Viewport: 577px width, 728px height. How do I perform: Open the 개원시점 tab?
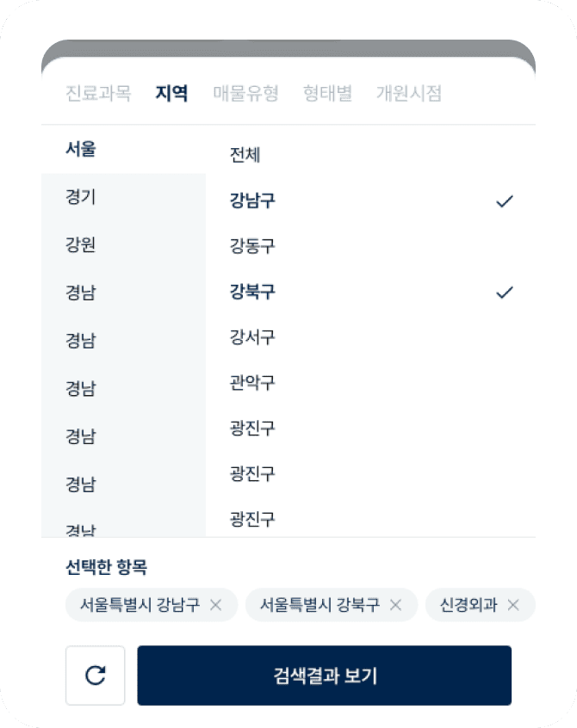click(x=408, y=94)
